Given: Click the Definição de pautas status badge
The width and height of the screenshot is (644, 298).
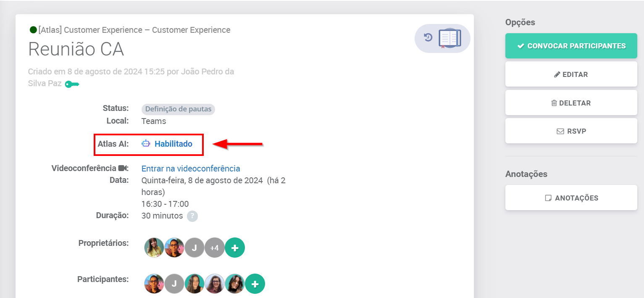Looking at the screenshot, I should pyautogui.click(x=178, y=109).
